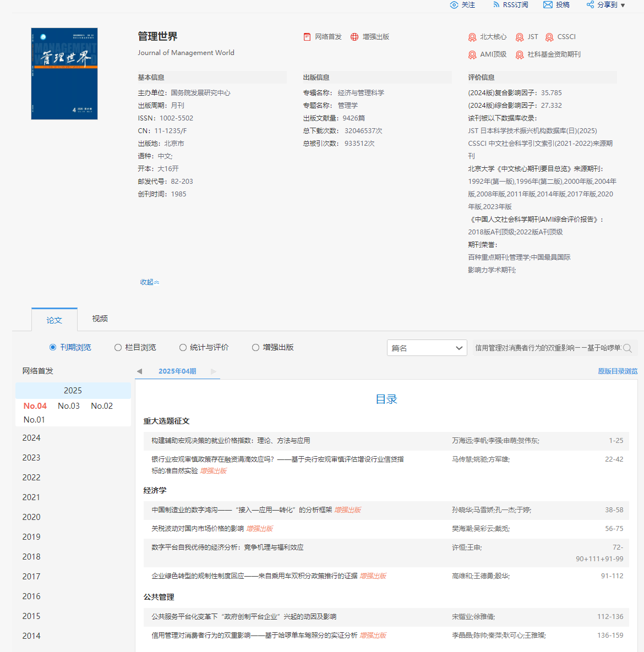Select the 统计与评价 radio button
Screen dimensions: 644x652
183,347
